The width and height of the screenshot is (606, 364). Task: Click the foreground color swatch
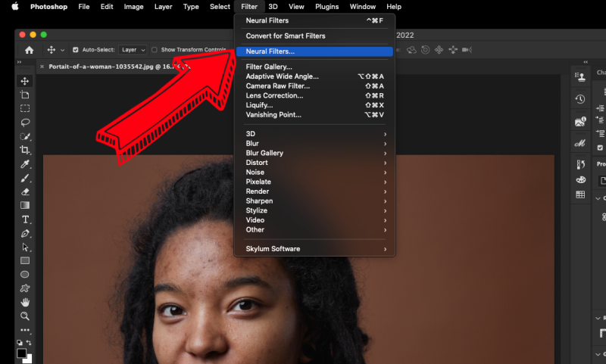(21, 353)
